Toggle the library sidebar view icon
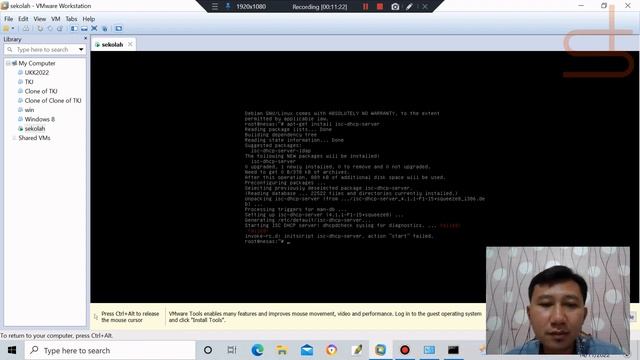This screenshot has width=640, height=360. pos(74,29)
